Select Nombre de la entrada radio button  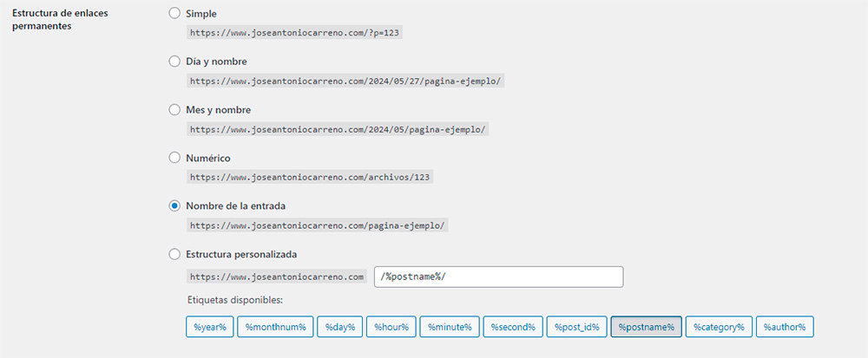(174, 206)
